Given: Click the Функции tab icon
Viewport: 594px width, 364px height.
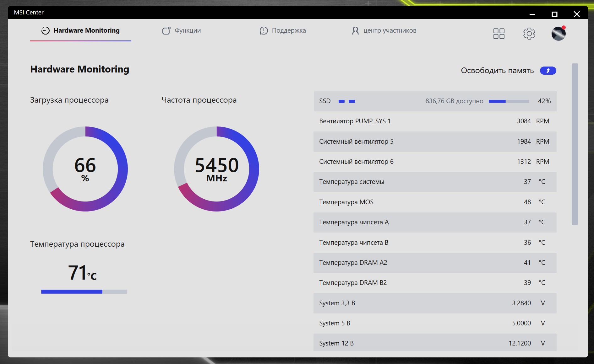Looking at the screenshot, I should 166,30.
